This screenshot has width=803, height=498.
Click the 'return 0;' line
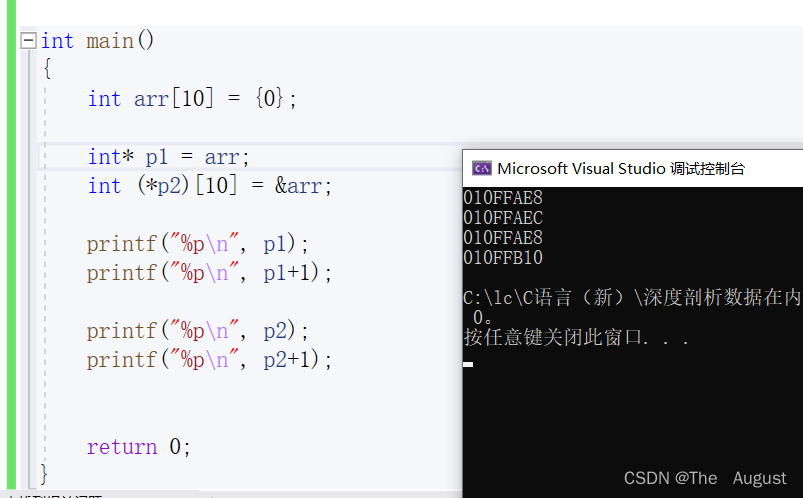(x=139, y=447)
